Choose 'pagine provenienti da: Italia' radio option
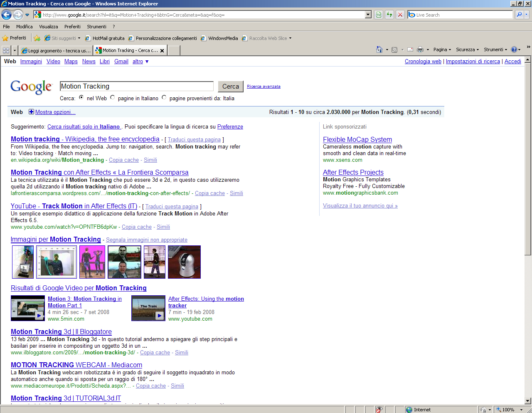Screen dimensions: 532x413 tap(164, 97)
